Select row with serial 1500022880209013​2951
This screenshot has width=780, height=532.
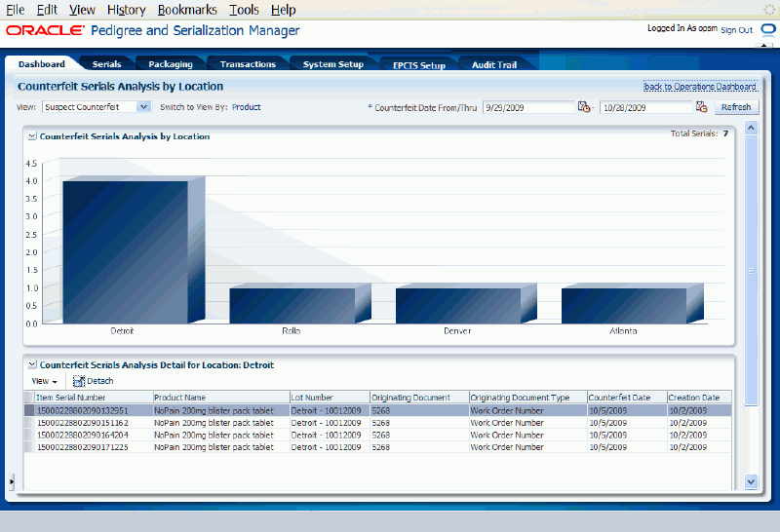click(378, 410)
